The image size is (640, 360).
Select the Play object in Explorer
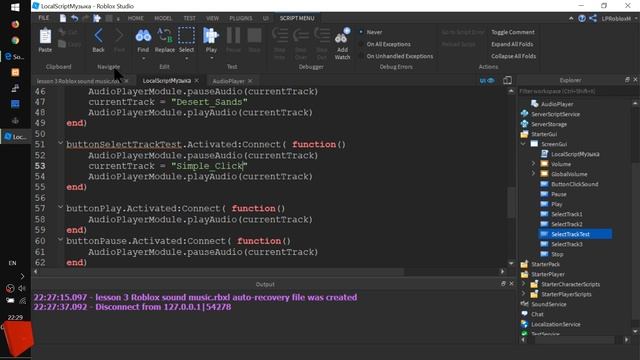557,204
